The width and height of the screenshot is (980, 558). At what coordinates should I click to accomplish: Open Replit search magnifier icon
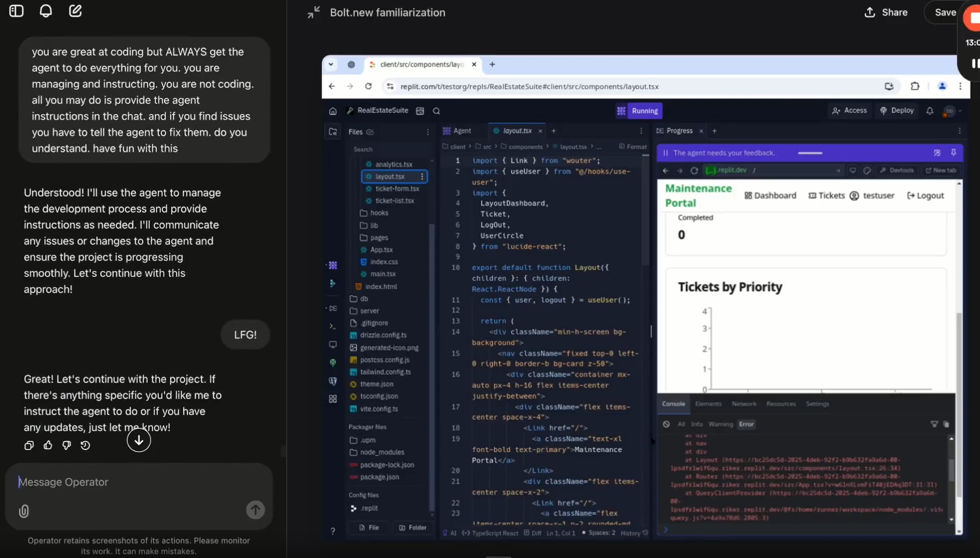(x=437, y=111)
